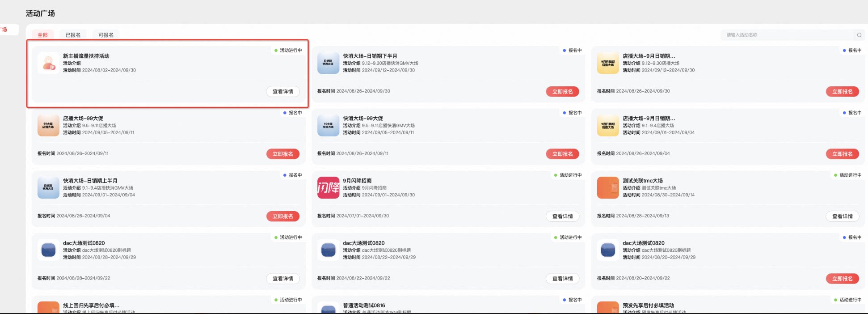
Task: Click the red 广场 sidebar item
Action: (x=4, y=30)
